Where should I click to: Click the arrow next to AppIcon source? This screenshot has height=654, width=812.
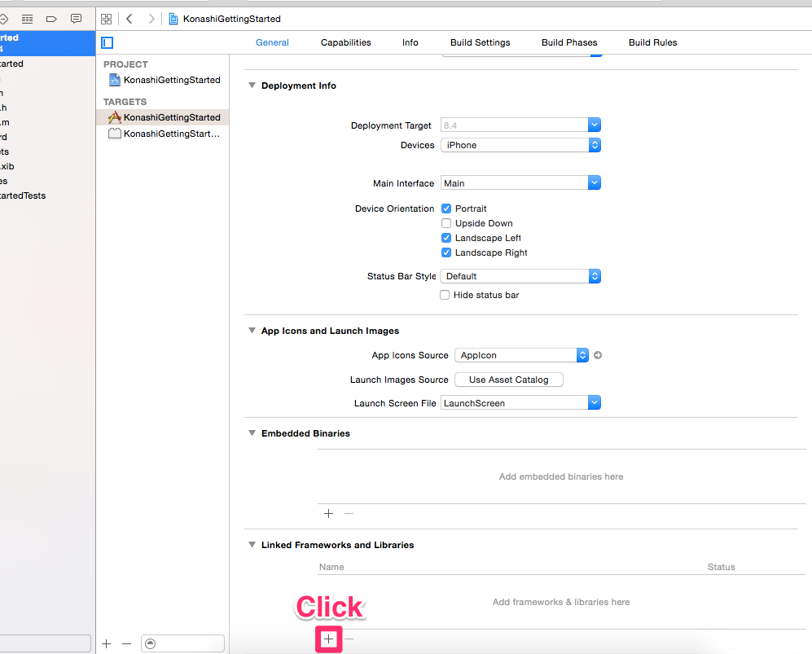pos(598,355)
